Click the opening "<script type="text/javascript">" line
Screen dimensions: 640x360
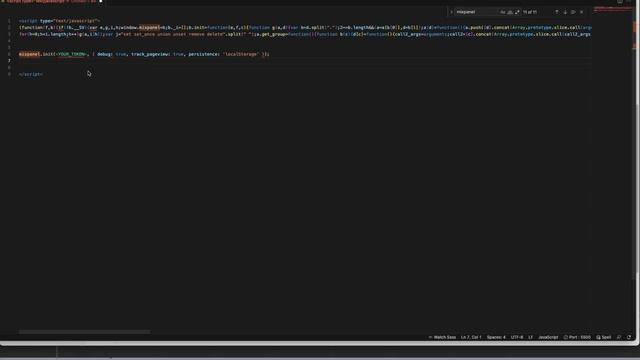[x=59, y=21]
